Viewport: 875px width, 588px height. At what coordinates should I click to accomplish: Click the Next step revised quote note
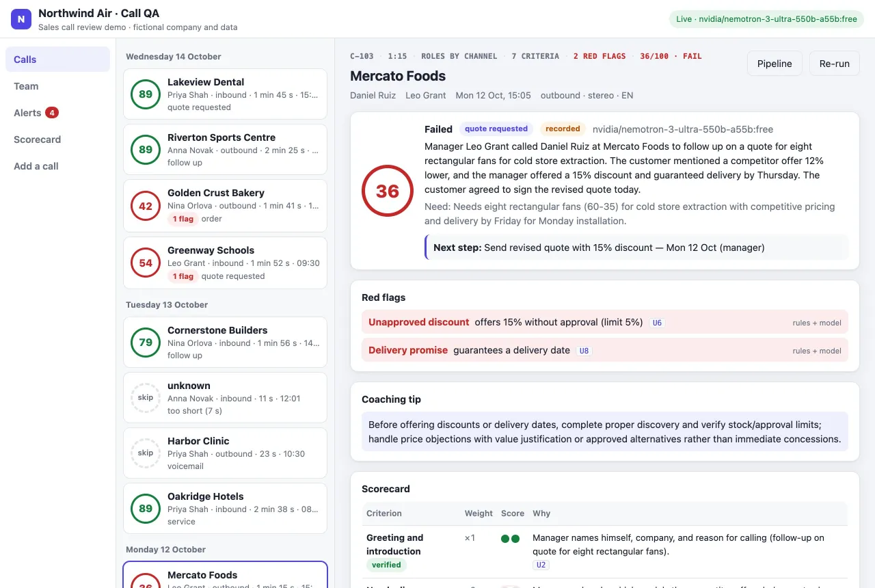[x=636, y=248]
